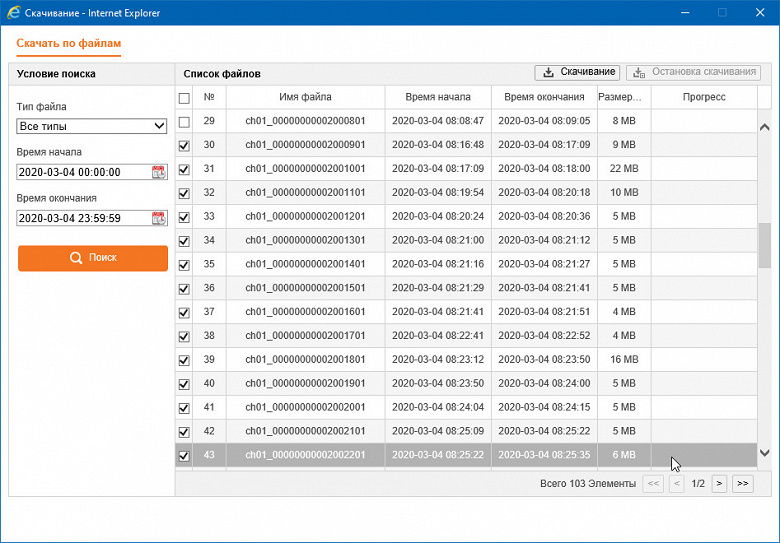This screenshot has height=543, width=780.
Task: Check the box for file number 29
Action: [184, 122]
